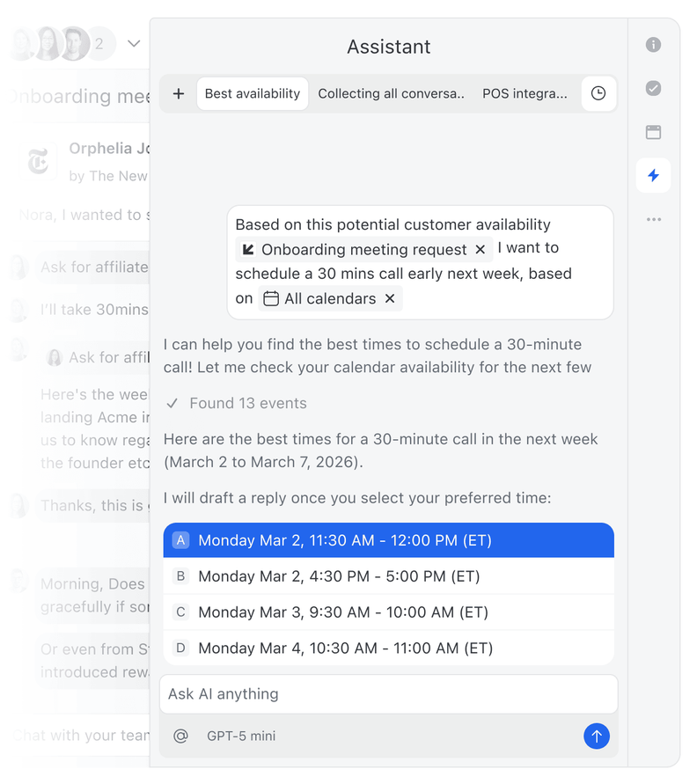Screen dimensions: 697x784
Task: Expand the participants chevron near the avatars
Action: [x=134, y=42]
